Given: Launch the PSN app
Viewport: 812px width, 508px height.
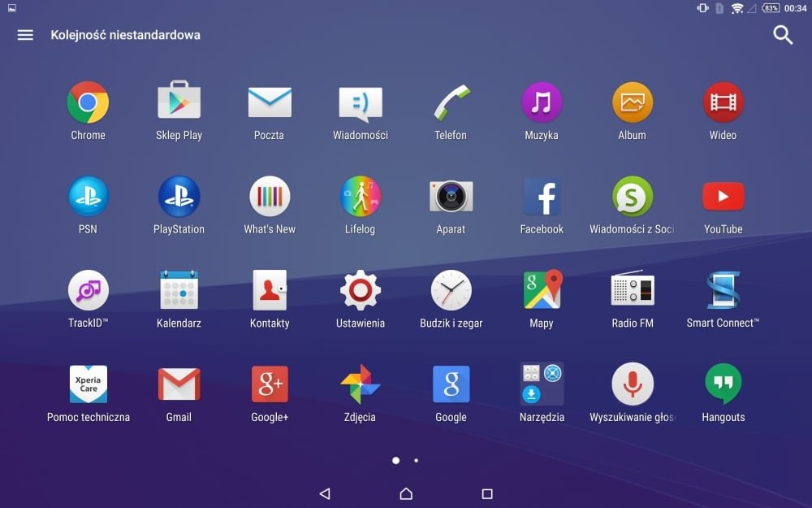Looking at the screenshot, I should (x=88, y=197).
